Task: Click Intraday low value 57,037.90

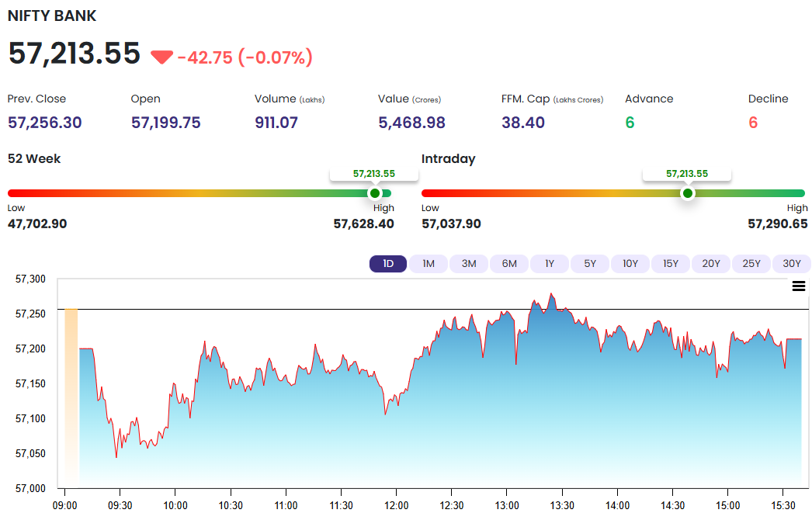Action: point(451,224)
